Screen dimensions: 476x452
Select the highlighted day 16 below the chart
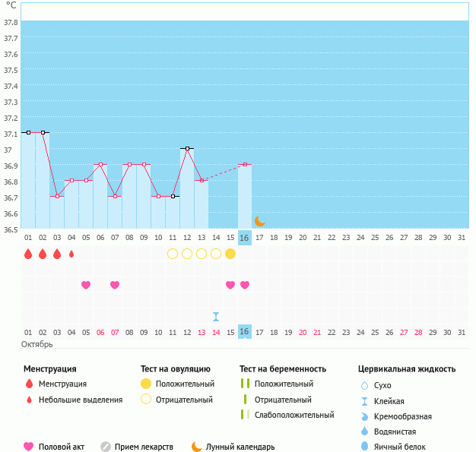tap(245, 238)
